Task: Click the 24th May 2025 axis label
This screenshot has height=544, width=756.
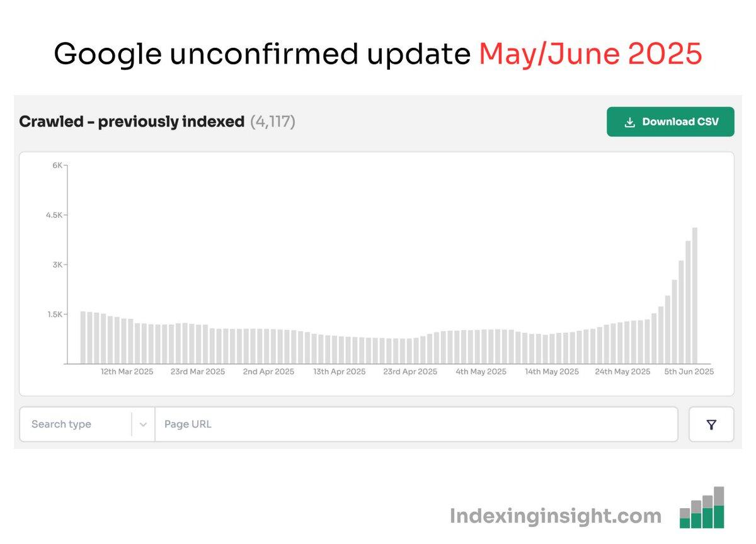Action: (622, 371)
